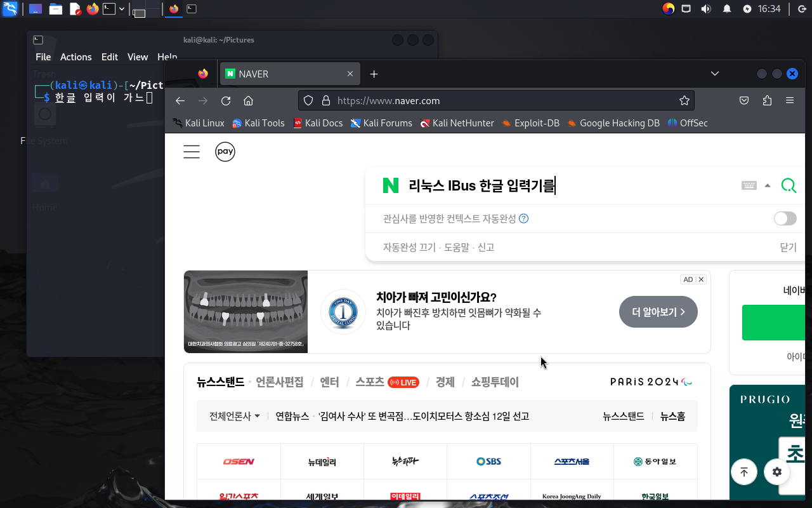Open Naver hamburger menu
Screen dimensions: 812x508
(192, 152)
